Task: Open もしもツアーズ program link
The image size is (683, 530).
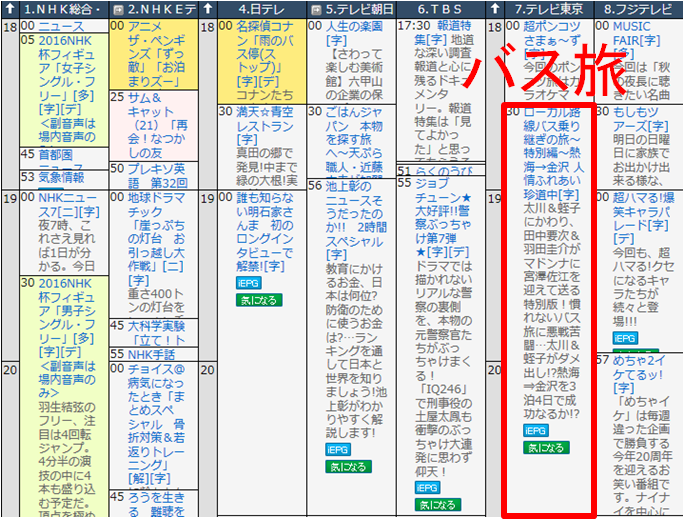Action: tap(640, 118)
